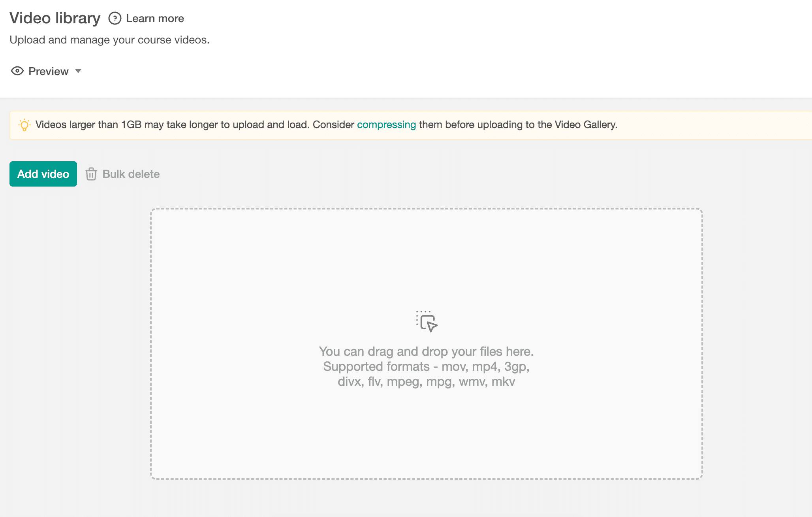Click the Add video button
The width and height of the screenshot is (812, 517).
pyautogui.click(x=43, y=174)
